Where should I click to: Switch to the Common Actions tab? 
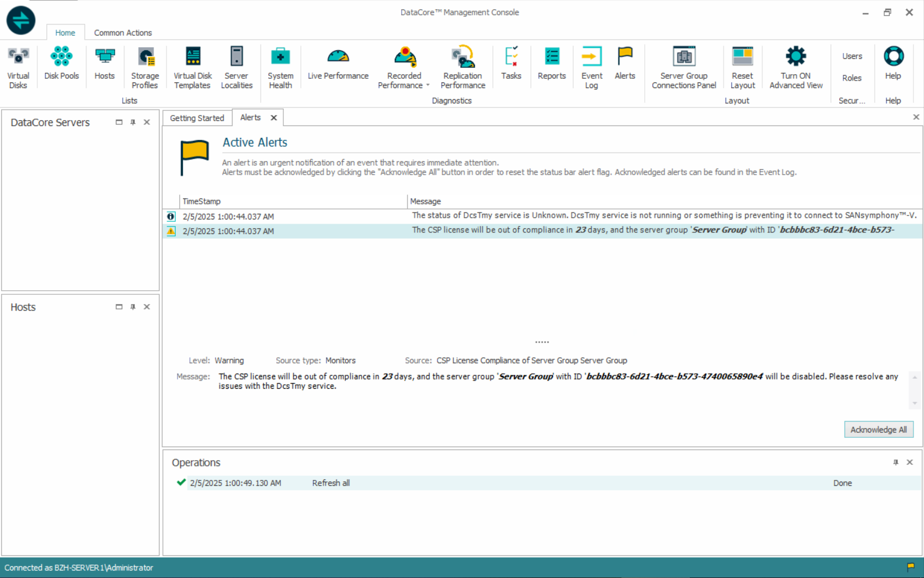click(123, 33)
